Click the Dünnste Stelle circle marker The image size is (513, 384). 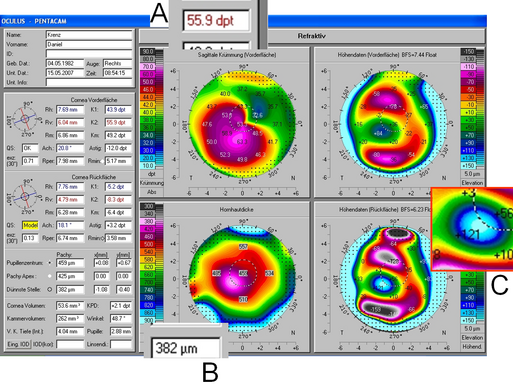tap(50, 289)
